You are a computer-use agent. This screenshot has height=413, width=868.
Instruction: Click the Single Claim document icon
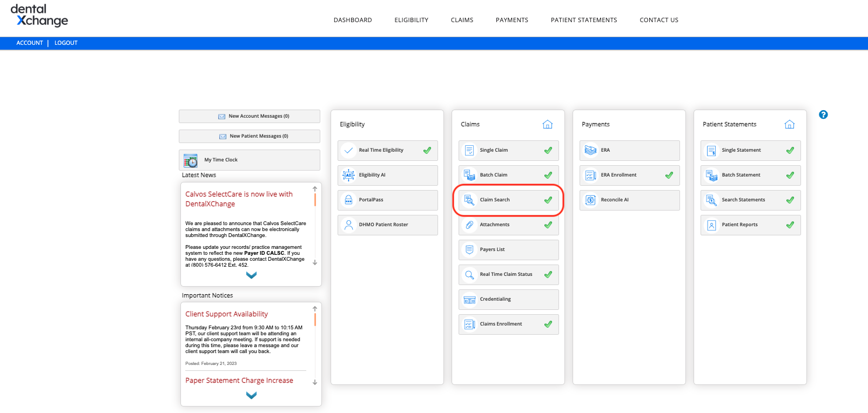(470, 150)
